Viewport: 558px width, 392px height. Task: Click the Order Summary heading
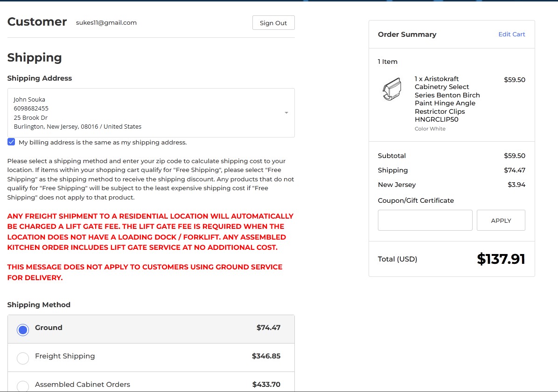407,34
